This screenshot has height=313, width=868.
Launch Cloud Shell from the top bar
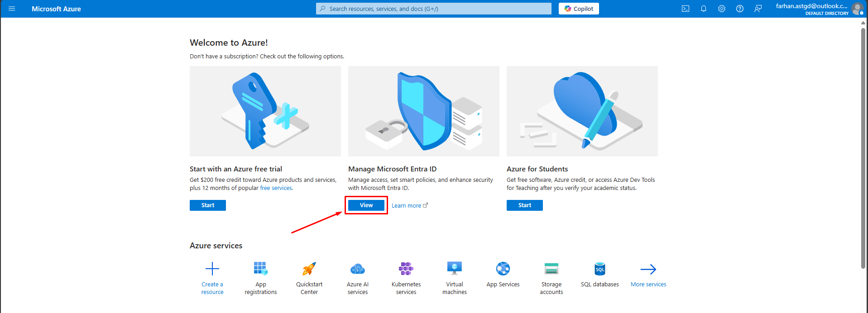686,9
